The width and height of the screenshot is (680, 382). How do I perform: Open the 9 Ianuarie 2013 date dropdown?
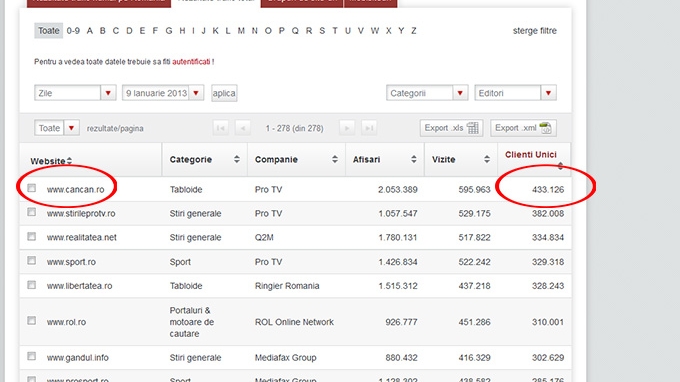[x=163, y=93]
